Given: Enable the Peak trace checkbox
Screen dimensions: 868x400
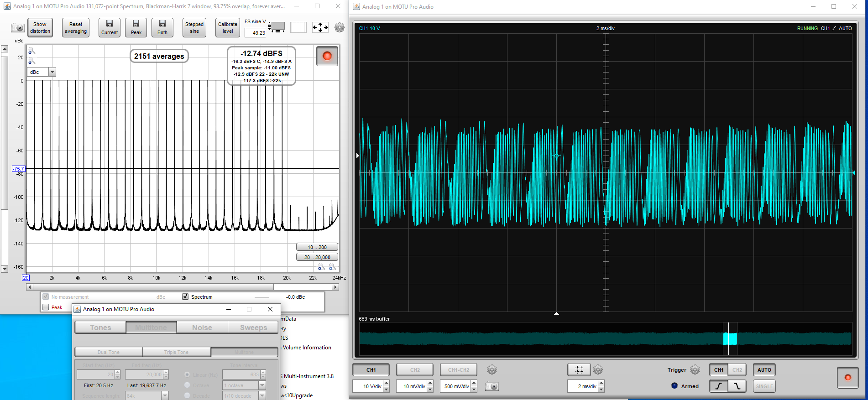Looking at the screenshot, I should tap(46, 307).
